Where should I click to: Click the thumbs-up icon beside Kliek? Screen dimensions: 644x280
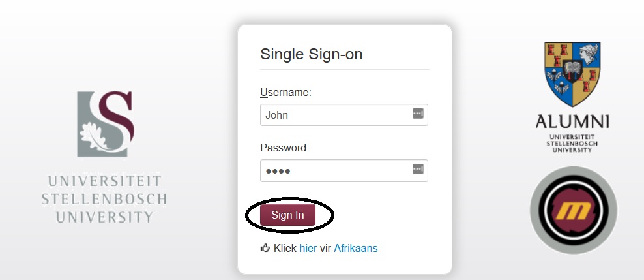click(265, 248)
